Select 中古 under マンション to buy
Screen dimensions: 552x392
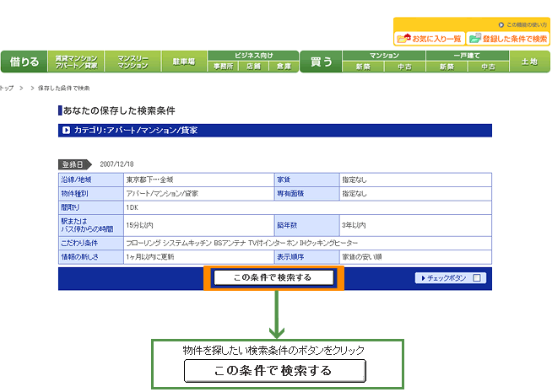point(405,67)
